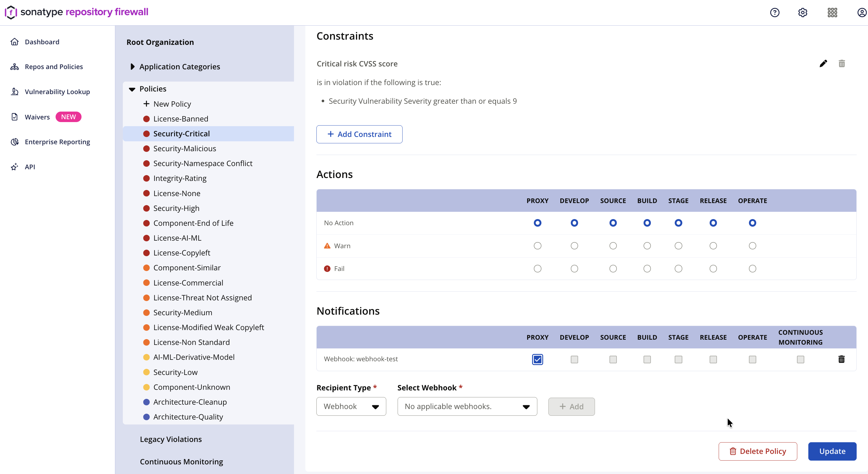The height and width of the screenshot is (474, 868).
Task: Open the Recipient Type dropdown
Action: pyautogui.click(x=351, y=406)
